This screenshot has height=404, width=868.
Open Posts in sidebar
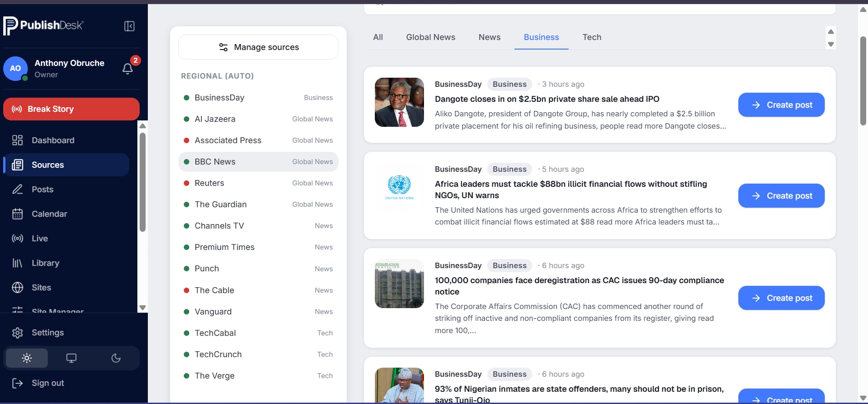tap(66, 190)
